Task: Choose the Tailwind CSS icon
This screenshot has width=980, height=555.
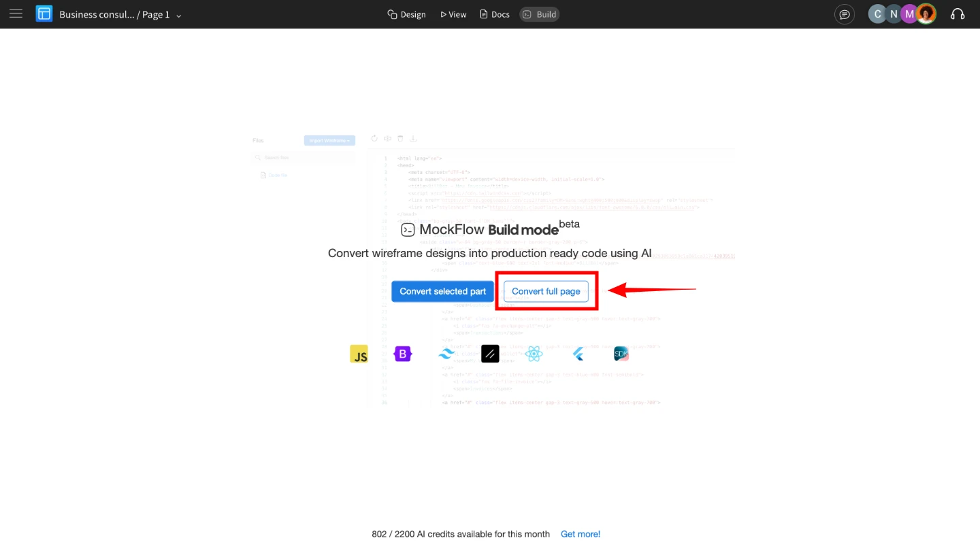Action: (x=446, y=354)
